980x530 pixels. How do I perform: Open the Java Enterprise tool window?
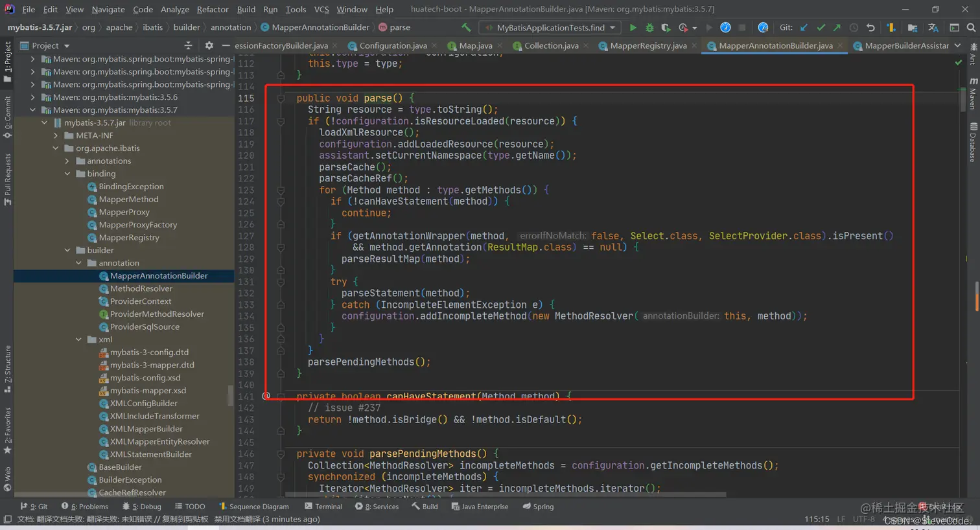[480, 506]
